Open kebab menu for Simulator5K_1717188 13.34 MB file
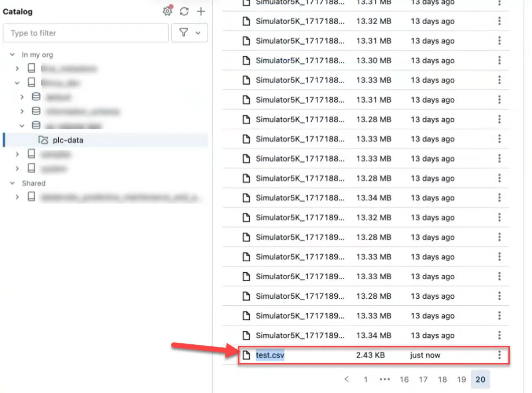 click(x=499, y=198)
